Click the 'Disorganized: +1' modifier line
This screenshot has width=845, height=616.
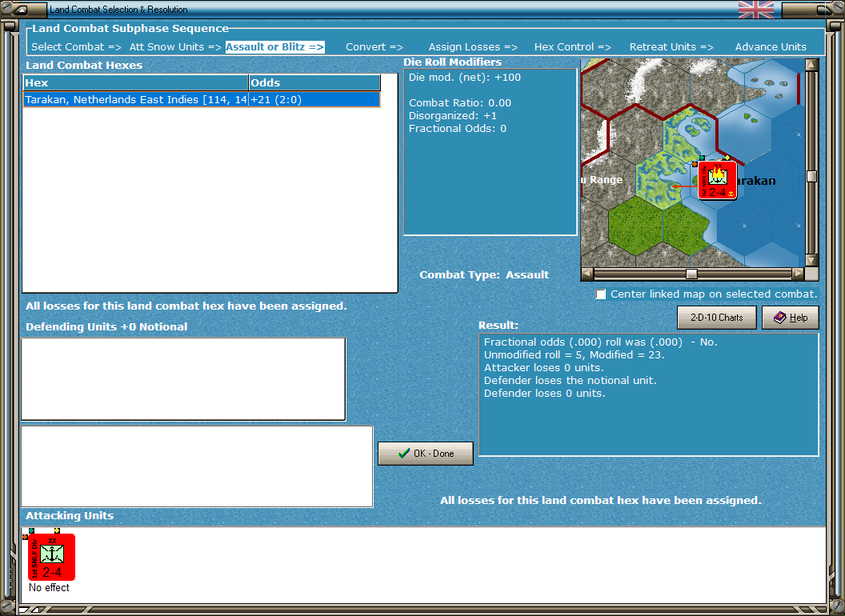(453, 115)
